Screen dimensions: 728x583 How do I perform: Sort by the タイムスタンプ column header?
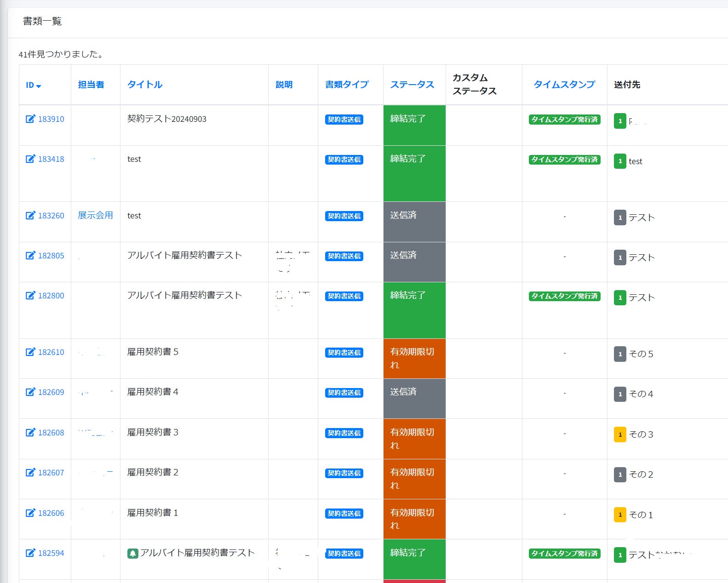click(564, 85)
